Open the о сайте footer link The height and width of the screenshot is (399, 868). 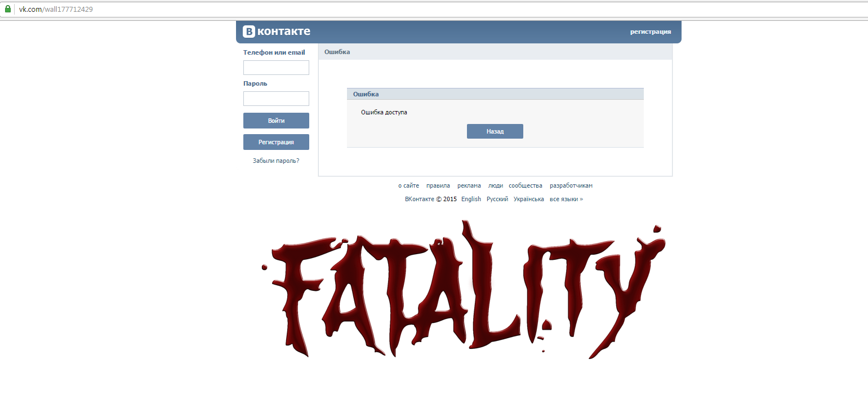[408, 185]
